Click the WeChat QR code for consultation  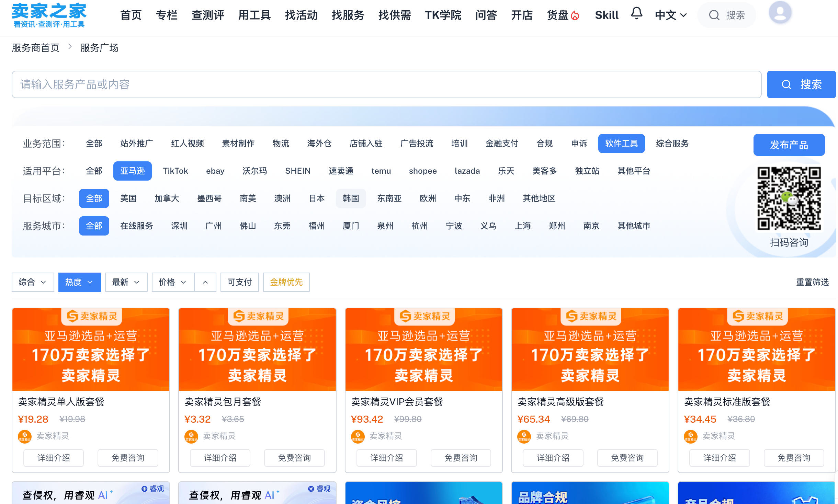(789, 198)
